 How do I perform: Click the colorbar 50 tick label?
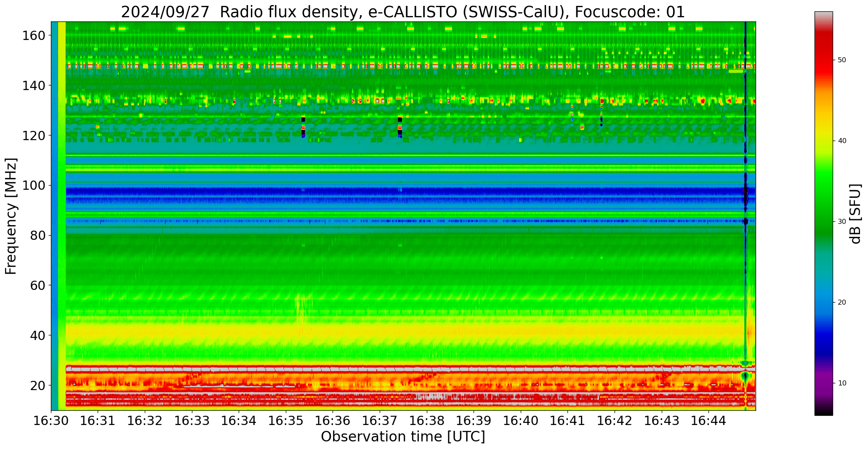pyautogui.click(x=842, y=60)
